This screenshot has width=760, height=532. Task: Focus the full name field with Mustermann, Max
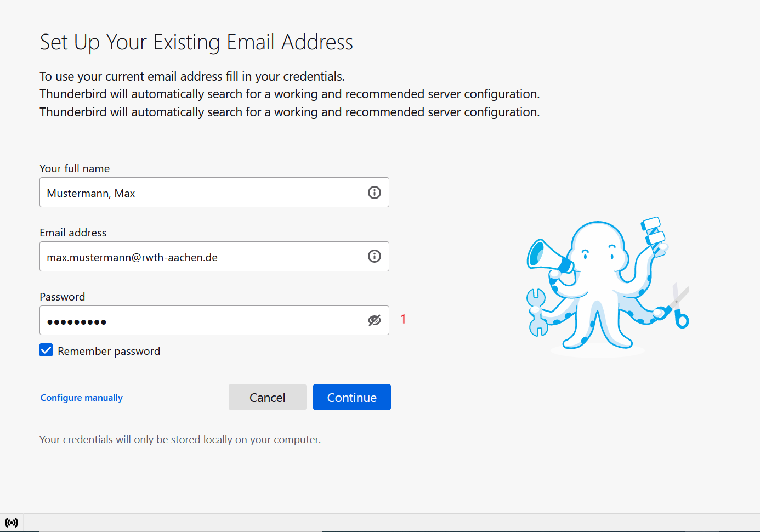[203, 193]
